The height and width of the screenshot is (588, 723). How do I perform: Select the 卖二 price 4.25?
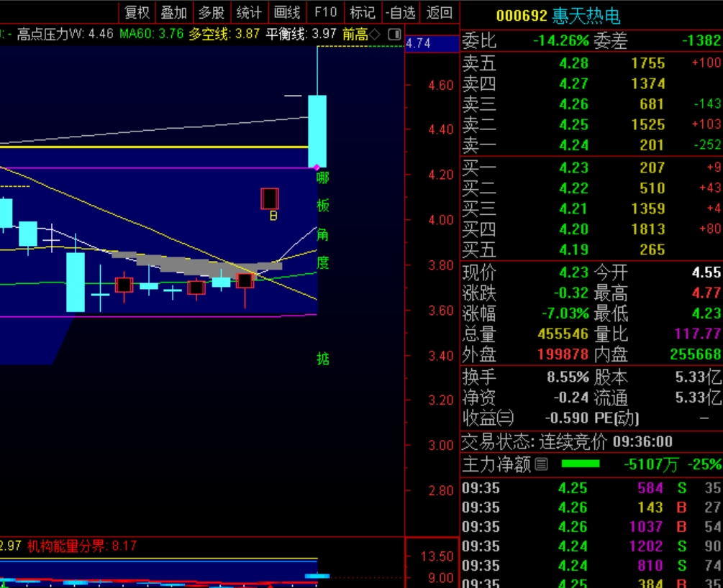click(x=573, y=124)
